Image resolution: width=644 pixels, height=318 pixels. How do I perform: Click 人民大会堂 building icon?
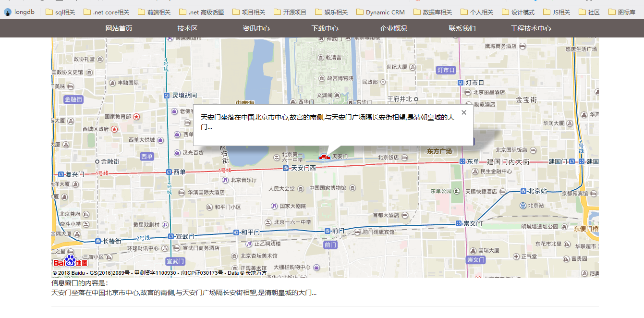point(300,189)
